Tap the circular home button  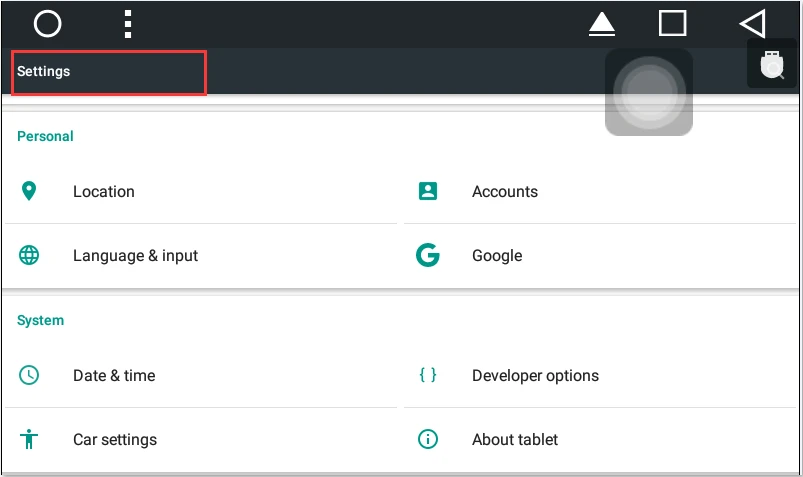[x=48, y=24]
